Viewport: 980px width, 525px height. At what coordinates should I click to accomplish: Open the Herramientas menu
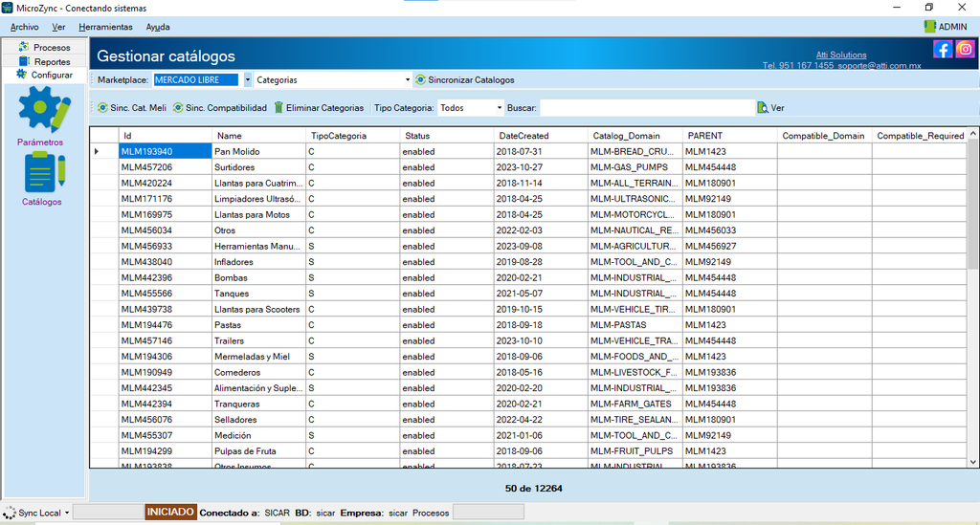pyautogui.click(x=105, y=27)
